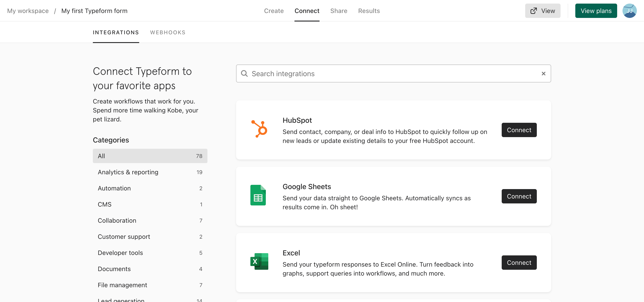The height and width of the screenshot is (302, 644).
Task: Filter by Analytics & reporting category
Action: (150, 172)
